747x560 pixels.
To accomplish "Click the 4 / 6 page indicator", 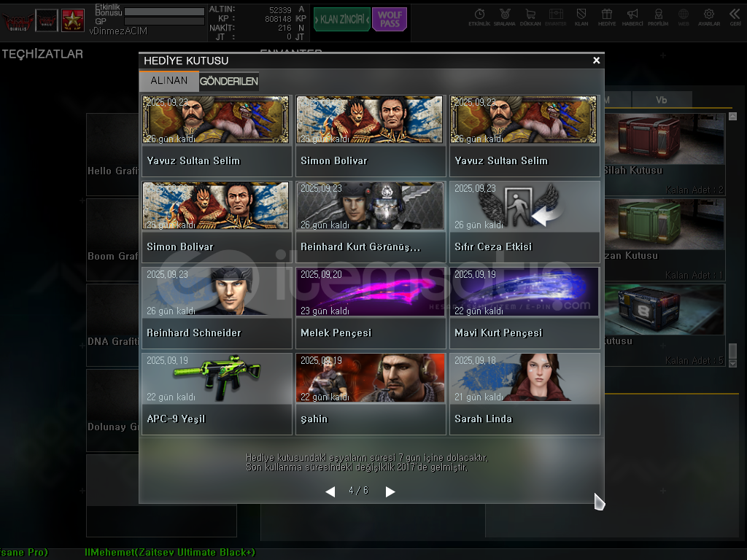I will (x=359, y=491).
